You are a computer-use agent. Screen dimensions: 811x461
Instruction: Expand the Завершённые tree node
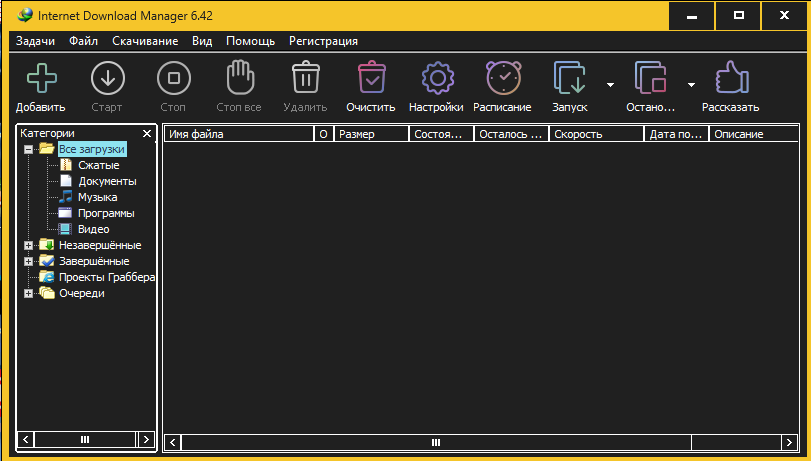28,261
